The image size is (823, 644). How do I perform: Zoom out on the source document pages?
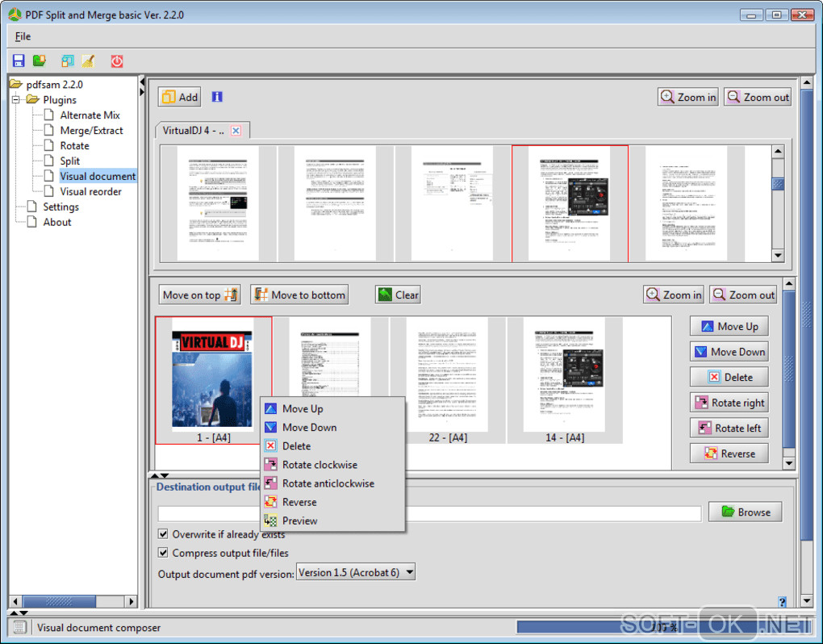758,97
